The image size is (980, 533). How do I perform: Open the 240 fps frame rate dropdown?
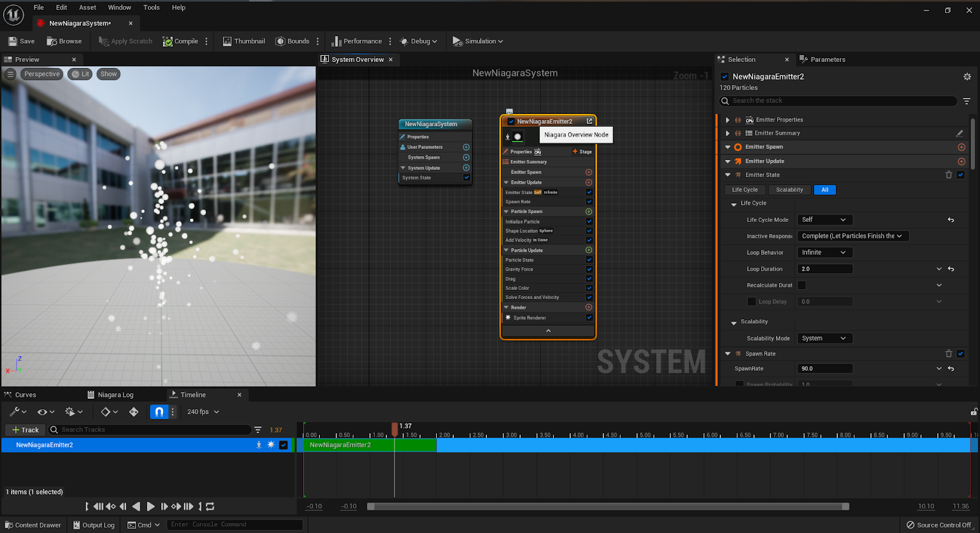(x=203, y=412)
